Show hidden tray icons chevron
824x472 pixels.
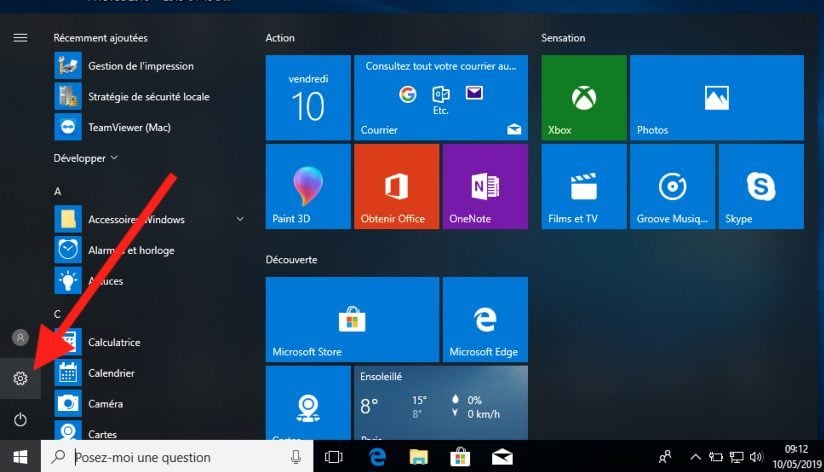pyautogui.click(x=695, y=457)
